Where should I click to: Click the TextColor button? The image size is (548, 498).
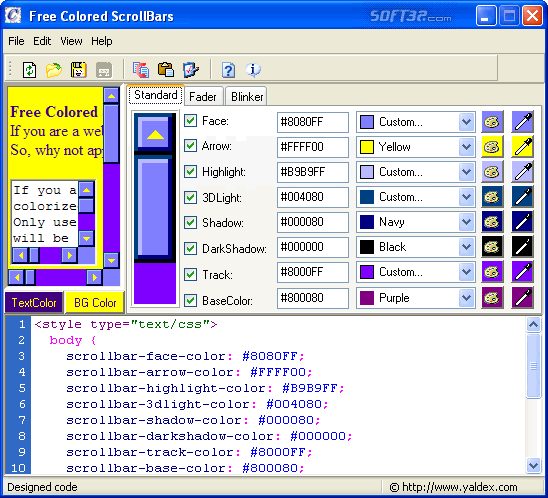(34, 303)
